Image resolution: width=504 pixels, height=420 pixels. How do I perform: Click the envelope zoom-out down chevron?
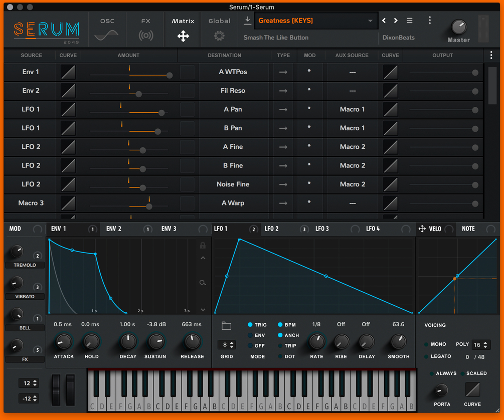tap(203, 310)
